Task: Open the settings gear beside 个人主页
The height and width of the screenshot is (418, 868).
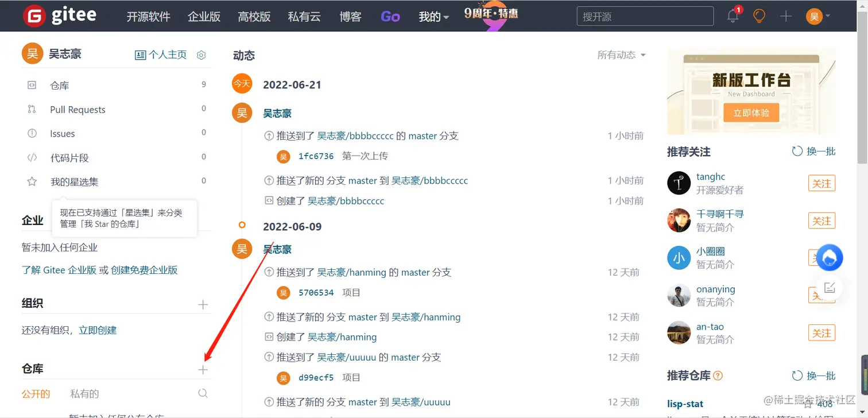Action: tap(201, 55)
